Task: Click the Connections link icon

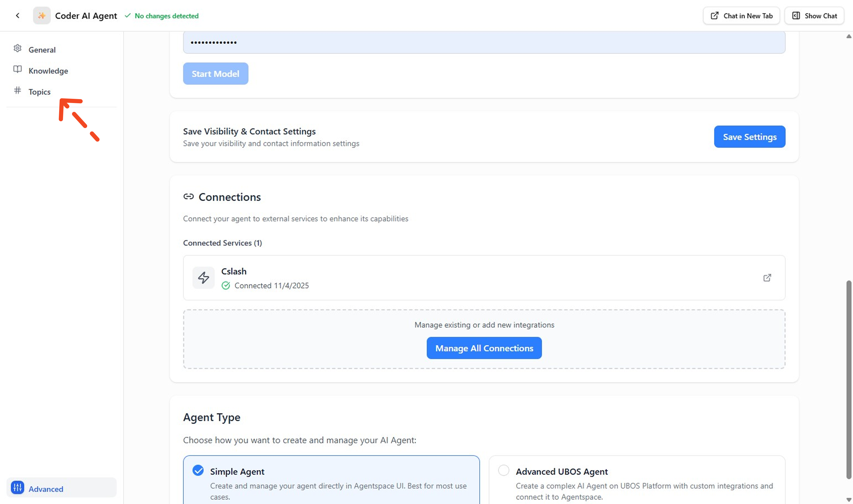Action: 189,197
